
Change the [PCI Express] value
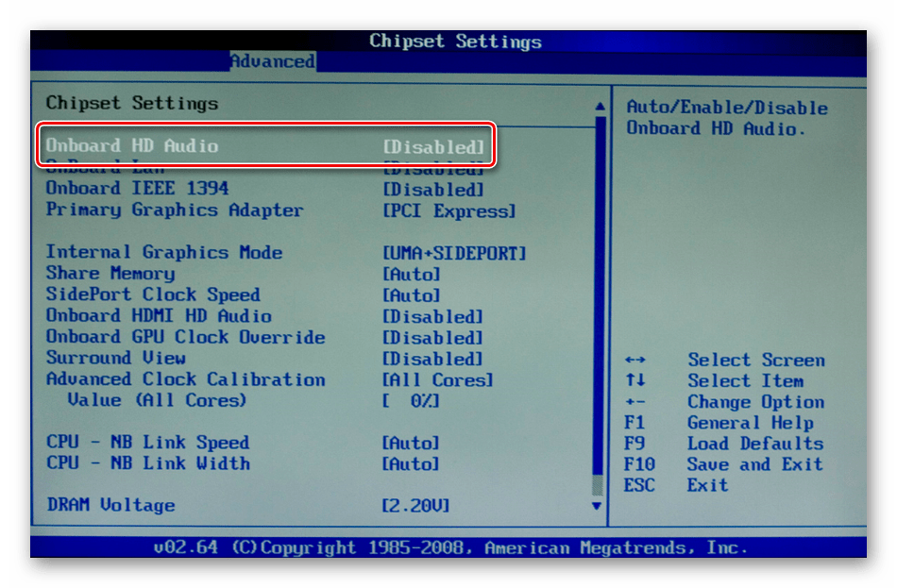coord(449,211)
